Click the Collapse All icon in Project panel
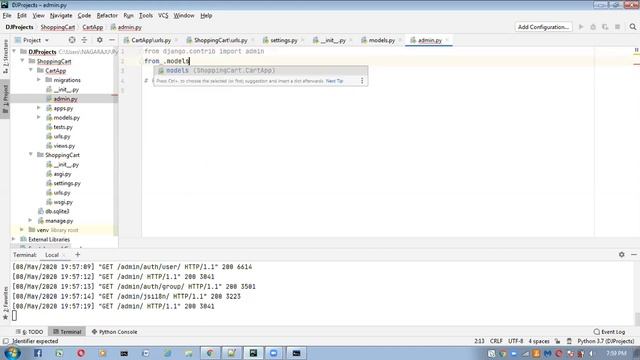This screenshot has height=360, width=640. pos(84,40)
